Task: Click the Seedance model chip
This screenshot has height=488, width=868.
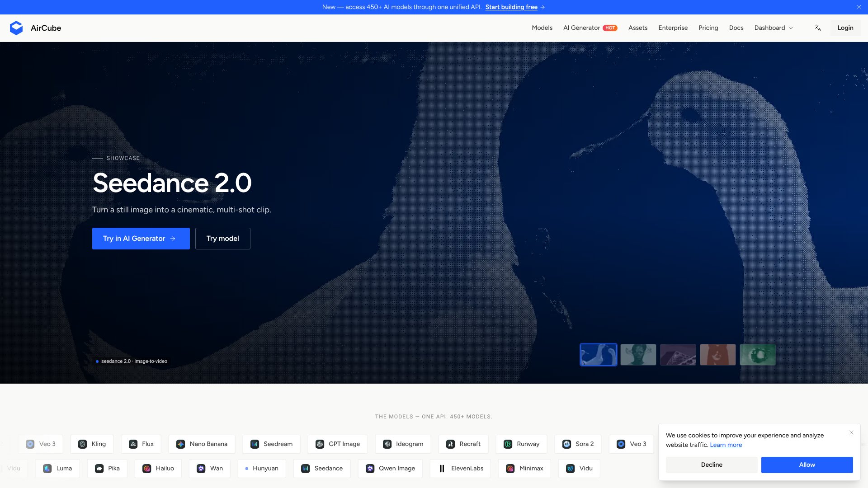Action: click(322, 469)
